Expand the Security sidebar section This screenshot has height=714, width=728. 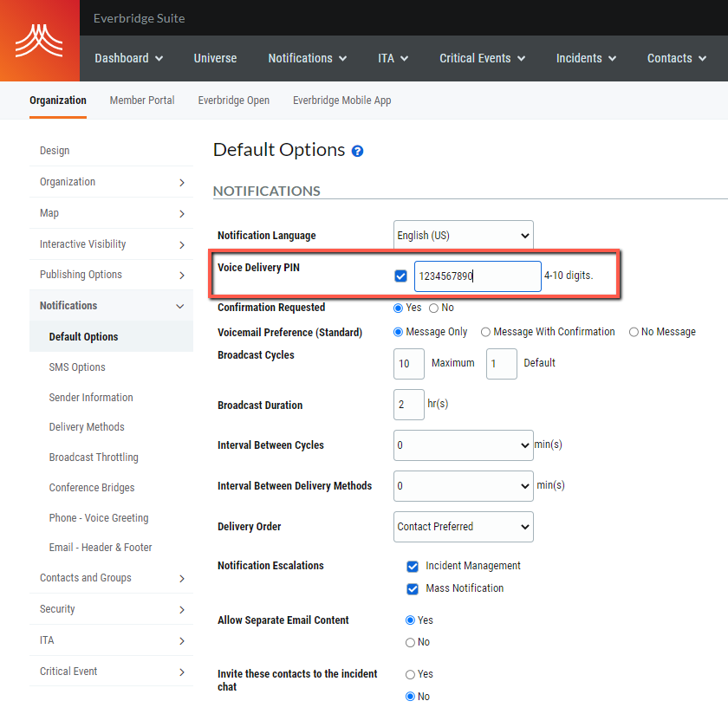(57, 608)
